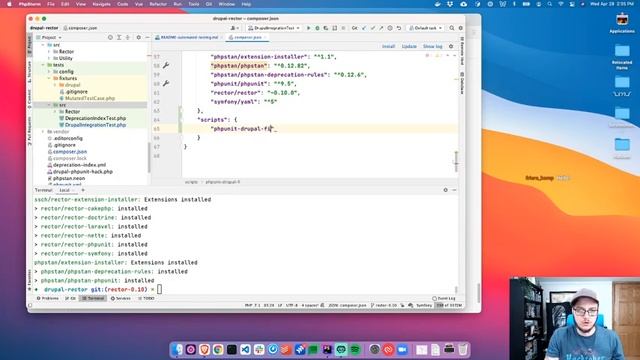Viewport: 640px width, 360px height.
Task: Expand the Utility folder under src
Action: click(49, 58)
